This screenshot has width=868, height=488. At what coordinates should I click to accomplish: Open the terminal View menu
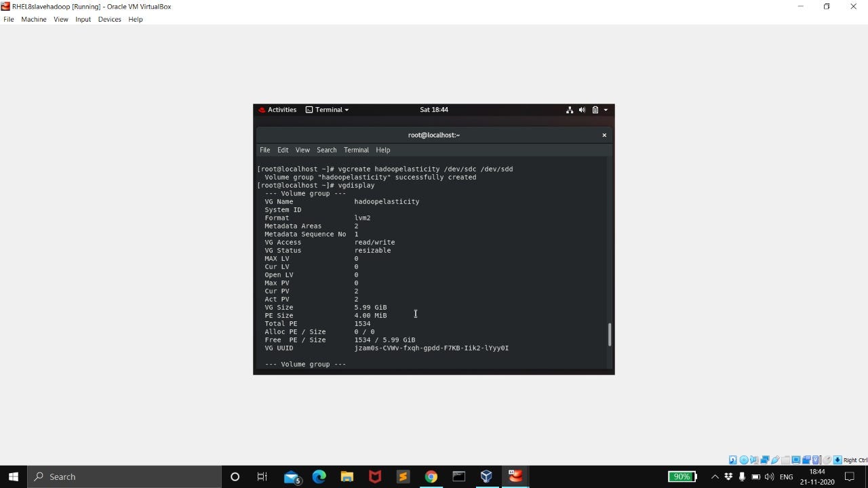(x=302, y=150)
